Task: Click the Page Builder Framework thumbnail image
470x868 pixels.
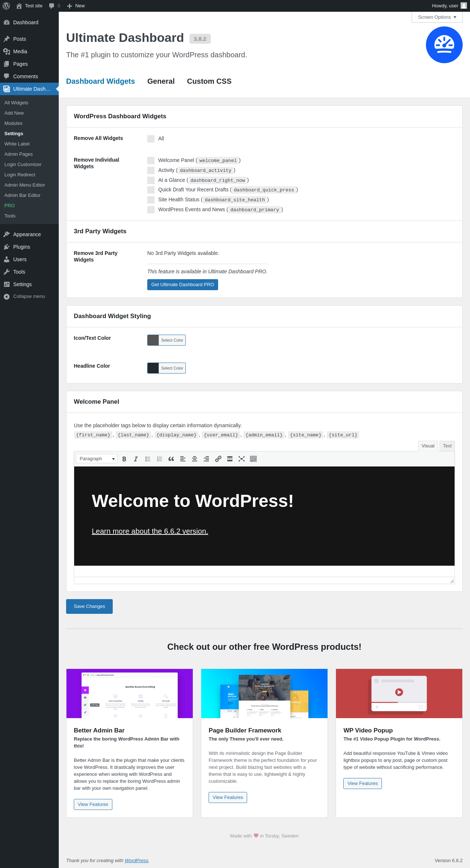Action: pos(264,694)
